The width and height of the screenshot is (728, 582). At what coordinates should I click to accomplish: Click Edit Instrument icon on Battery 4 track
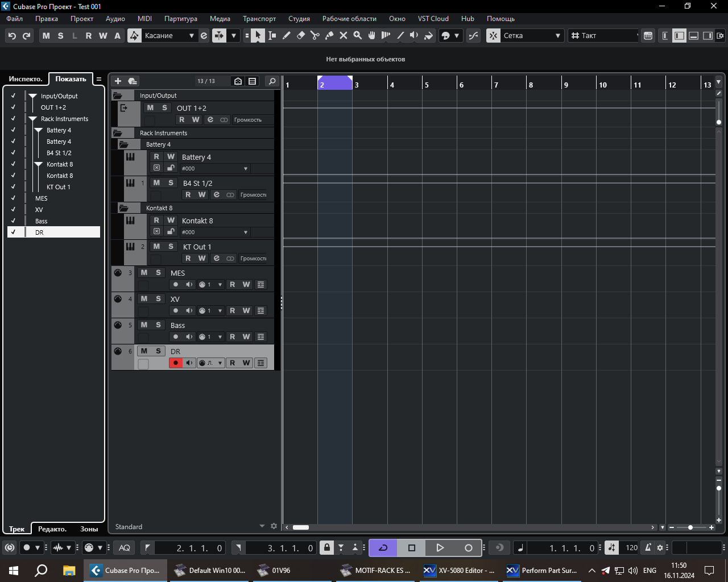156,168
